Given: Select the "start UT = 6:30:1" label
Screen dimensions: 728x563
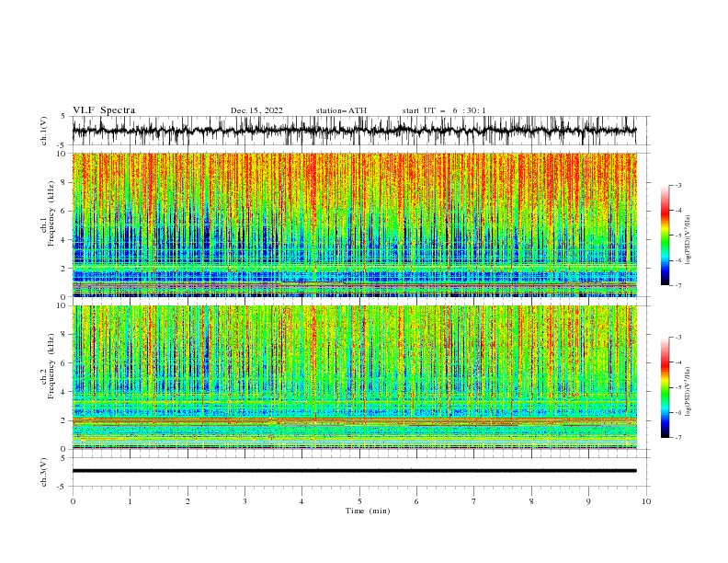Looking at the screenshot, I should (x=444, y=110).
